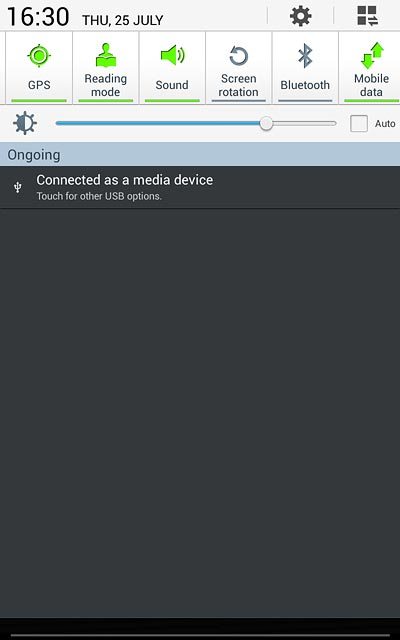Click the Ongoing section header
The height and width of the screenshot is (640, 400).
coord(200,155)
